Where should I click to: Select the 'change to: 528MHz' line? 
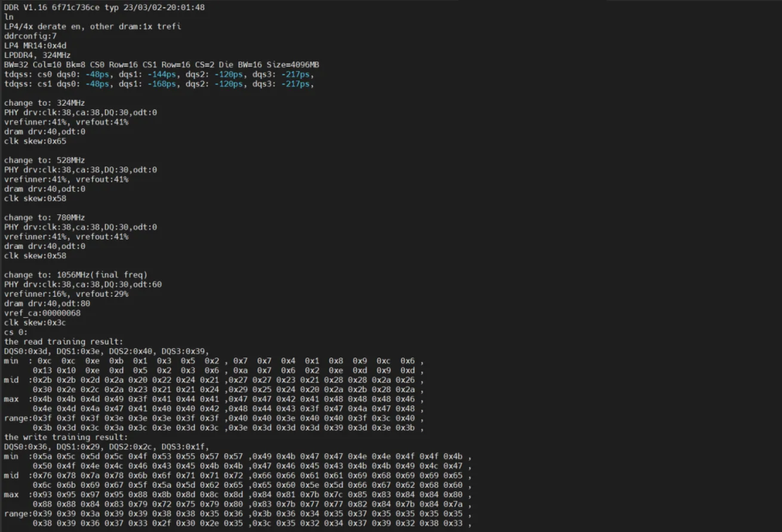(x=44, y=160)
